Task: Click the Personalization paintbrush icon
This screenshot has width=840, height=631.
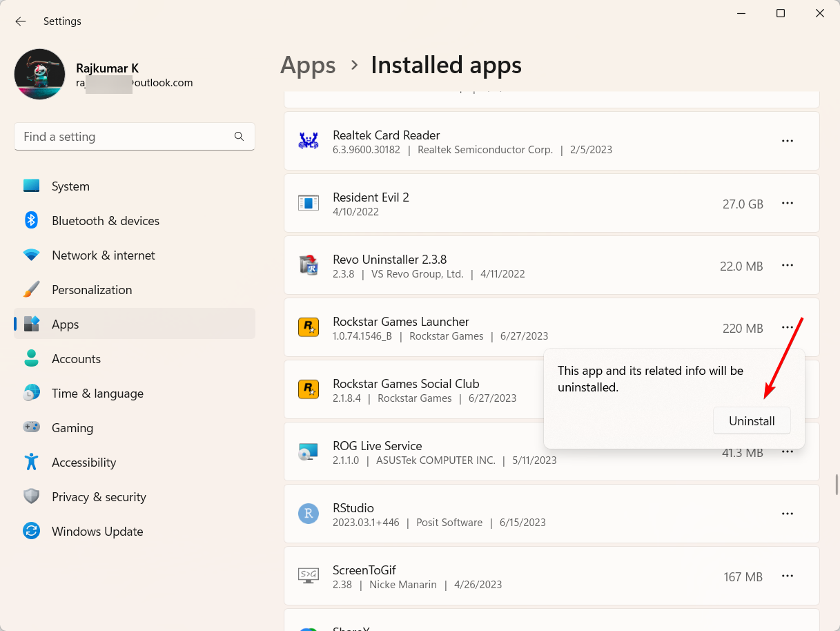Action: coord(31,289)
